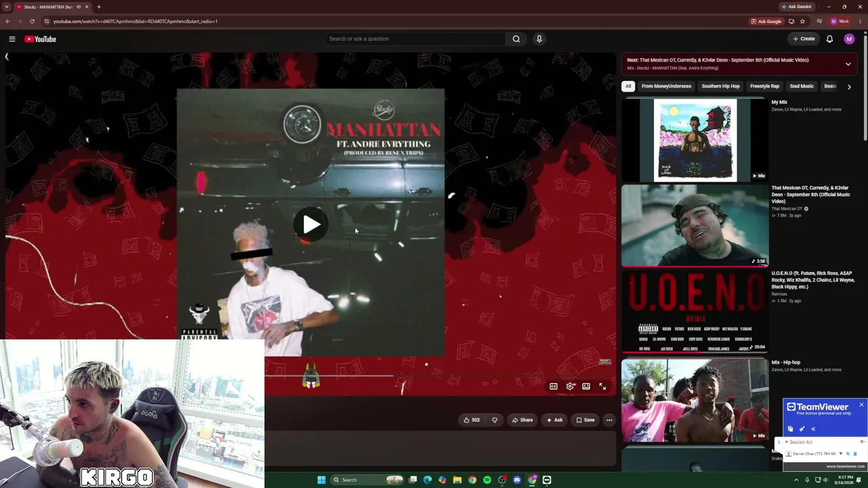Share the MANHATTAN video
The image size is (868, 488).
pyautogui.click(x=522, y=420)
